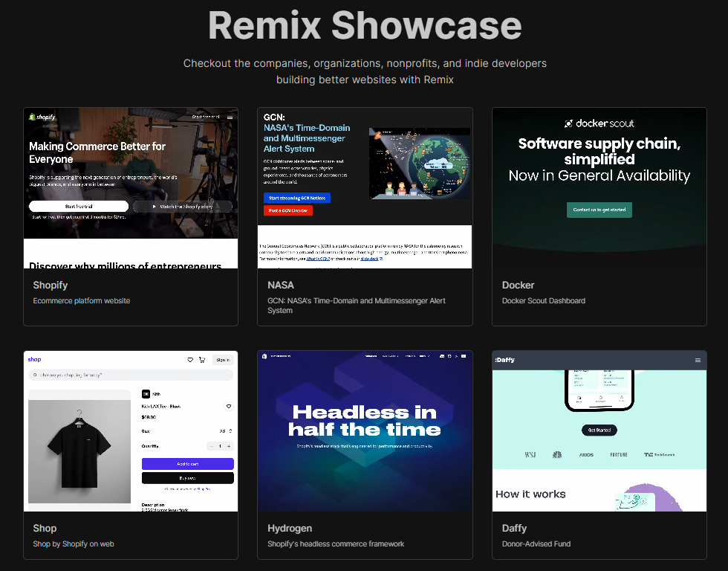Click 'Shopify's headless commerce framework' description
The width and height of the screenshot is (728, 571).
point(336,544)
